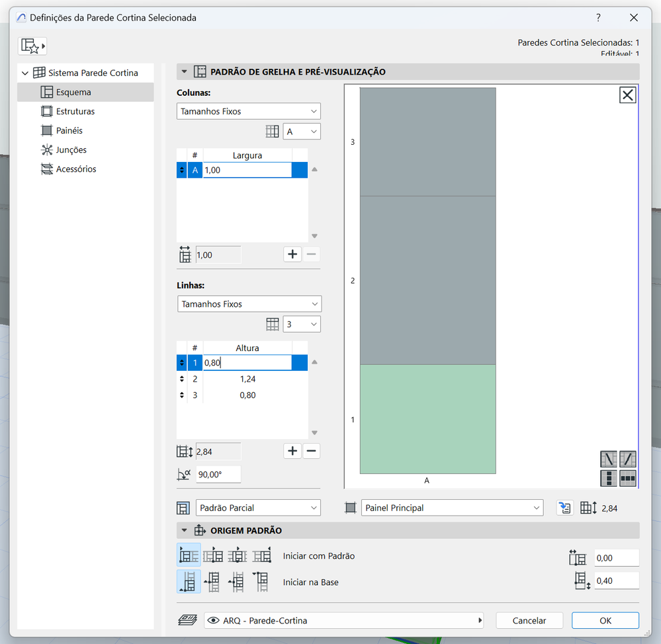Click the grid angle icon

point(184,475)
